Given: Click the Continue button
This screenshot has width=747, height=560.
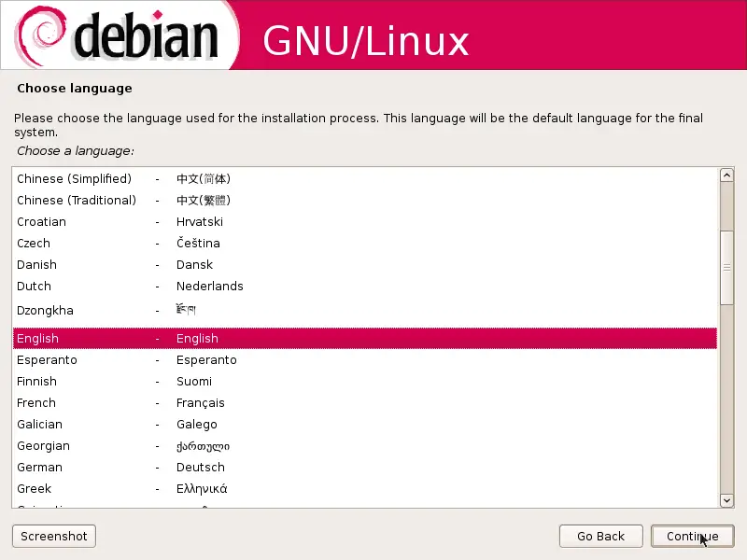Looking at the screenshot, I should point(692,536).
